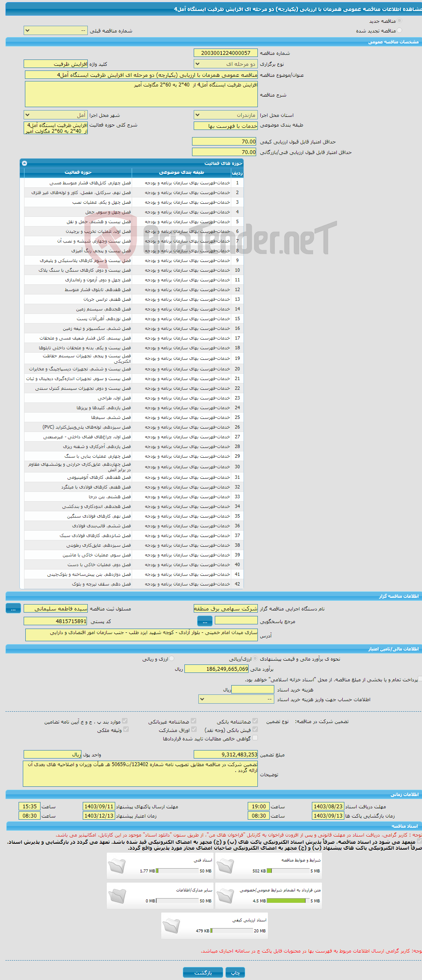Image resolution: width=422 pixels, height=980 pixels.
Task: Click the بازگشت button
Action: [x=203, y=972]
